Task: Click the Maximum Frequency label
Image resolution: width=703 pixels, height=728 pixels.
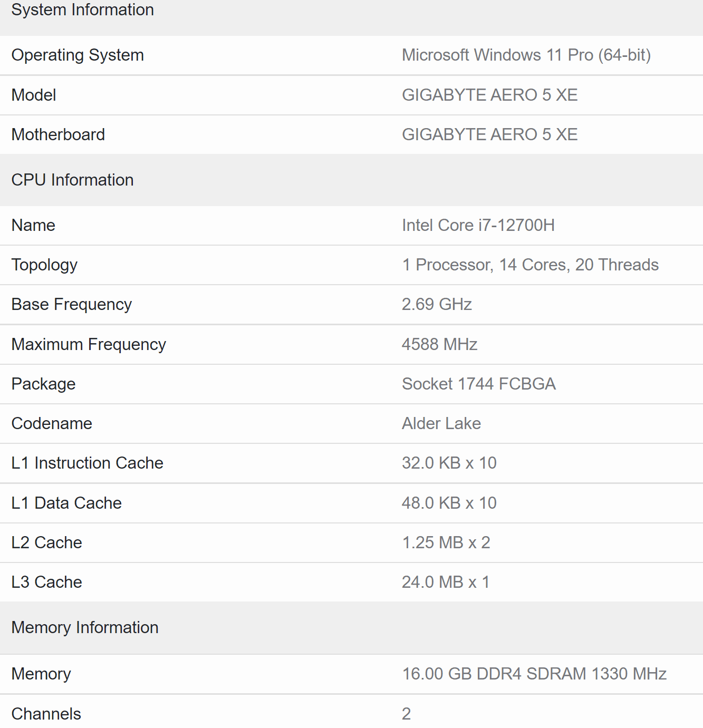Action: click(89, 345)
